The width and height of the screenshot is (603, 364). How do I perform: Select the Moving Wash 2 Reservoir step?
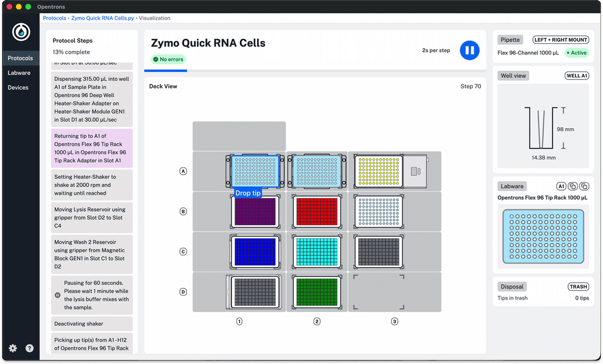(x=92, y=254)
